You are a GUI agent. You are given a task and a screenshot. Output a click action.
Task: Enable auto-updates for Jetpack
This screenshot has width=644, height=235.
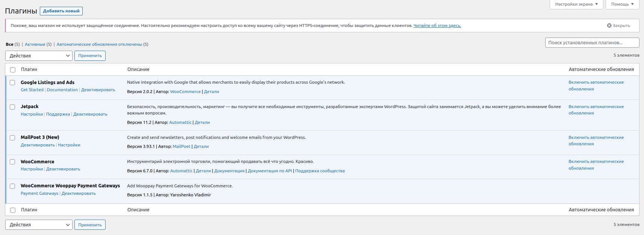coord(596,110)
